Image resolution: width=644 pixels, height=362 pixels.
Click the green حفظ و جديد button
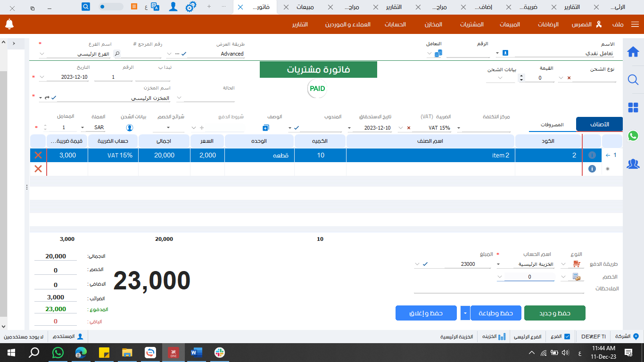click(x=555, y=313)
